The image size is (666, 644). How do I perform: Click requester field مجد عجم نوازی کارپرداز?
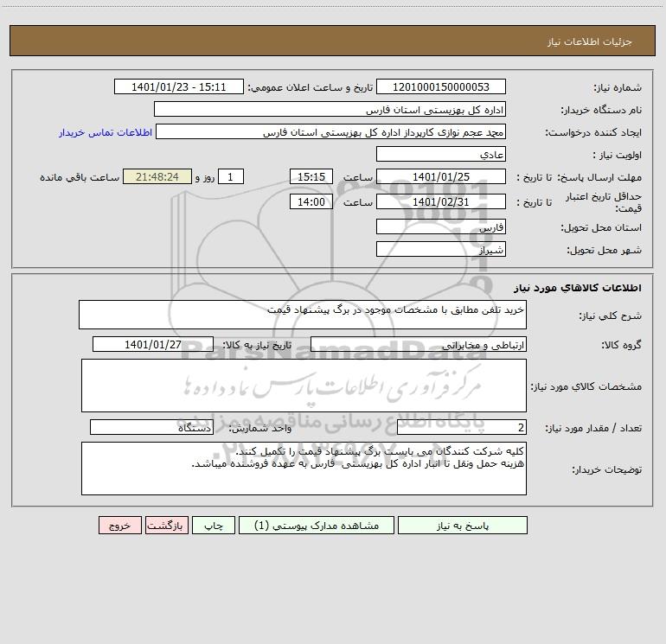click(331, 131)
